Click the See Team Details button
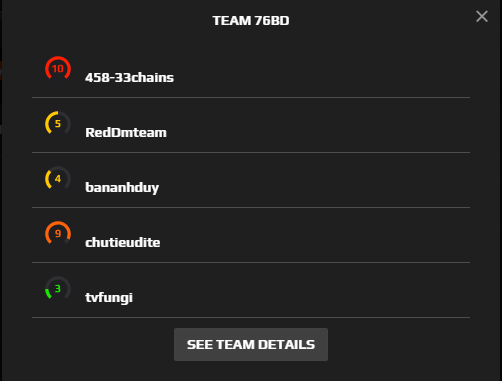Viewport: 502px width, 381px height. pyautogui.click(x=251, y=344)
